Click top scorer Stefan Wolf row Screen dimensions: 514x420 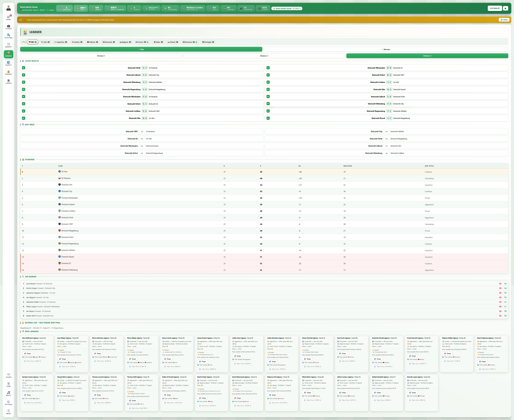pyautogui.click(x=264, y=316)
